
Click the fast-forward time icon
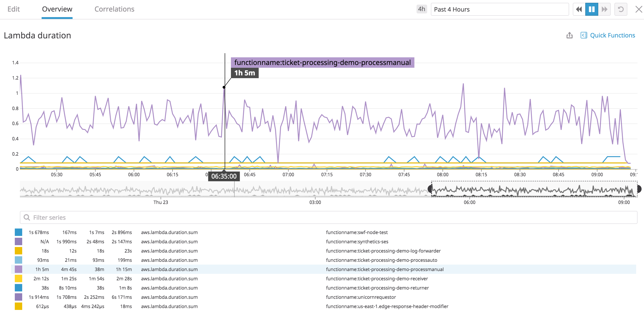[x=605, y=9]
